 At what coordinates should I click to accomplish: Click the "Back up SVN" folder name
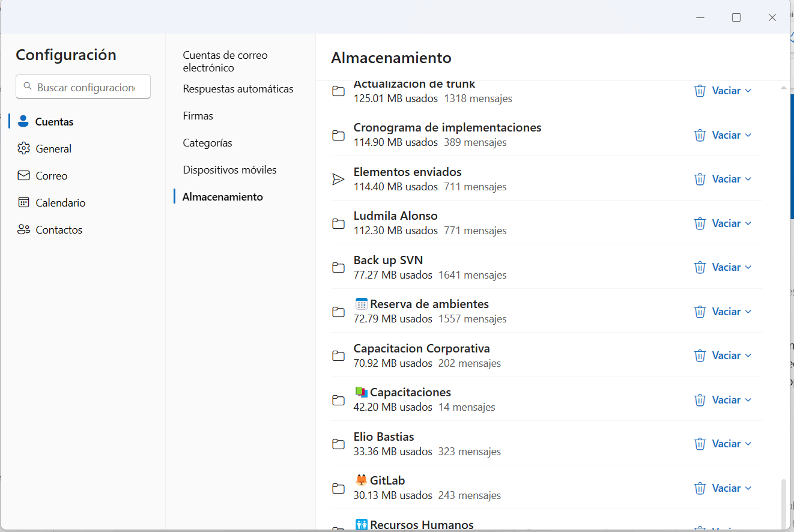pyautogui.click(x=388, y=260)
